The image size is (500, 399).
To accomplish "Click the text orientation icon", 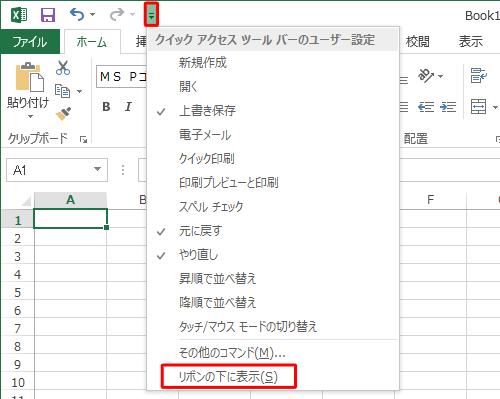I will 426,76.
